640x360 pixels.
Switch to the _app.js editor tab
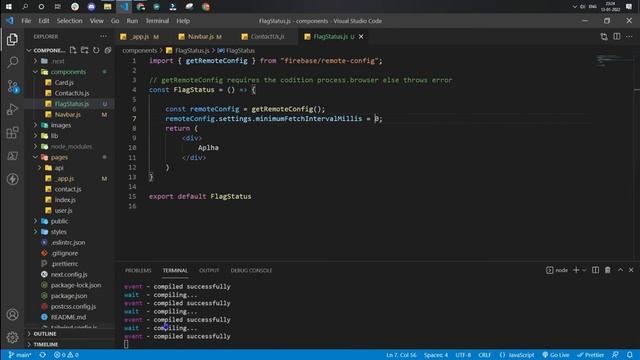tap(140, 37)
